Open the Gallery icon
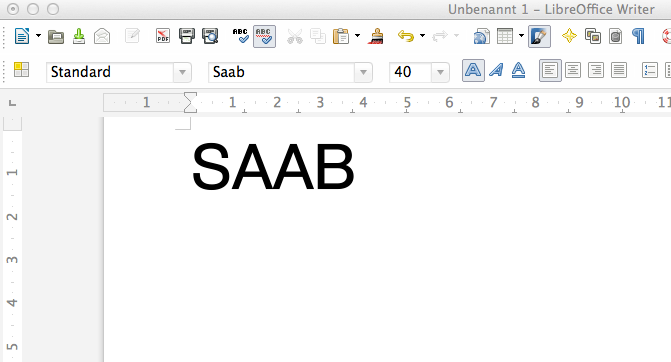 pyautogui.click(x=593, y=36)
